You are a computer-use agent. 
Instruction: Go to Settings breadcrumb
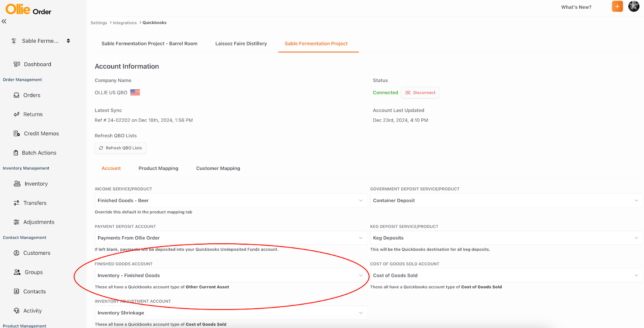click(x=99, y=23)
